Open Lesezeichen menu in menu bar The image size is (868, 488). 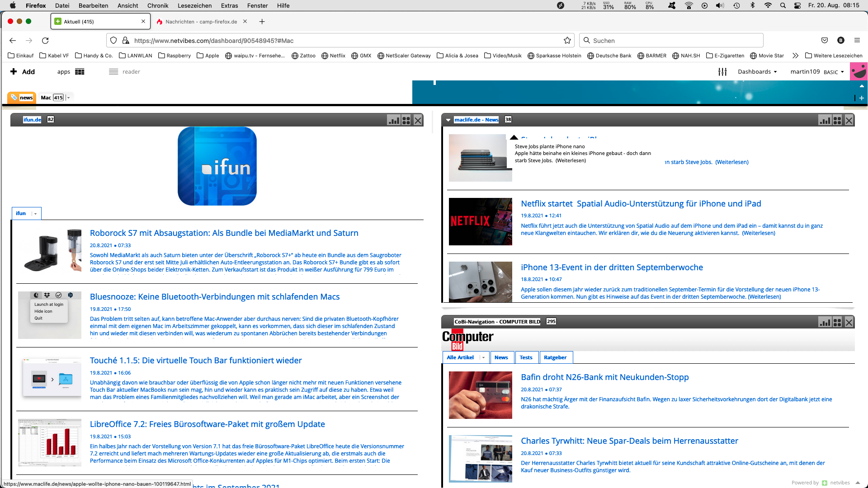coord(194,5)
